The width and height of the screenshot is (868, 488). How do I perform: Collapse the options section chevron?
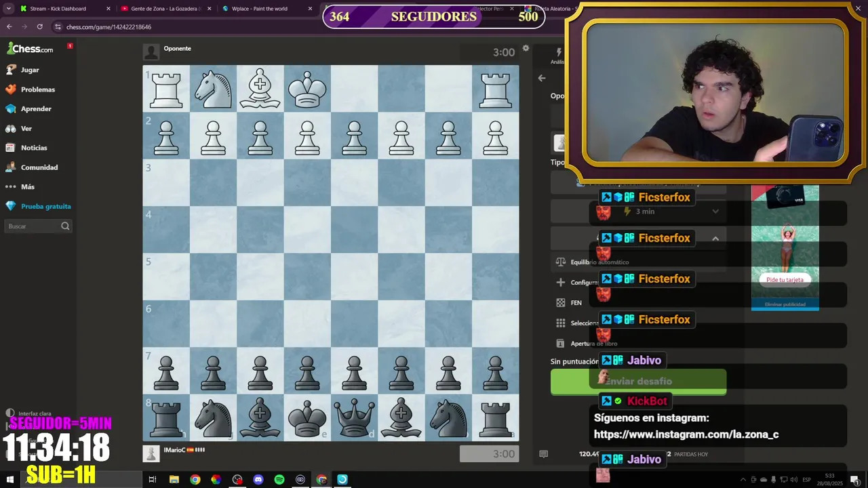pos(715,239)
